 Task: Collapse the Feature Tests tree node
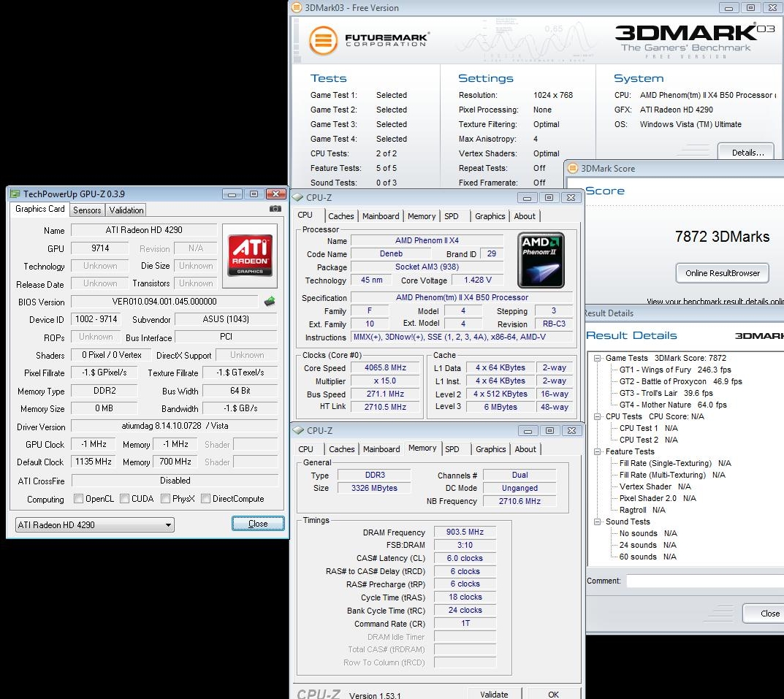(598, 451)
